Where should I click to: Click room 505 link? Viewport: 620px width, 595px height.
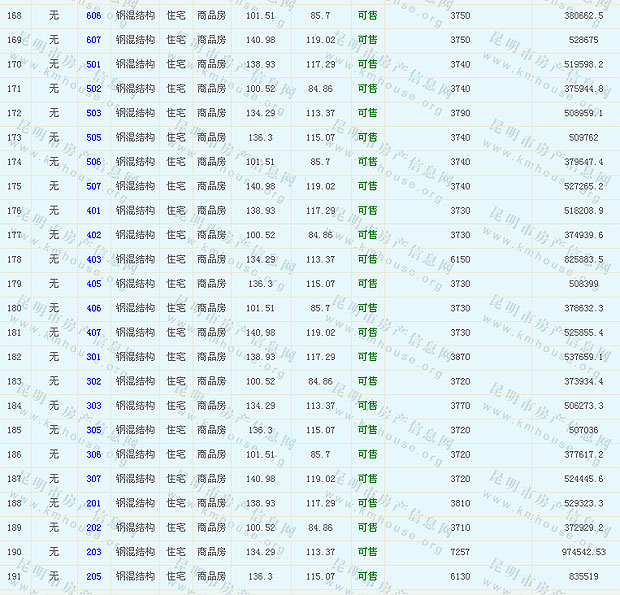point(93,138)
